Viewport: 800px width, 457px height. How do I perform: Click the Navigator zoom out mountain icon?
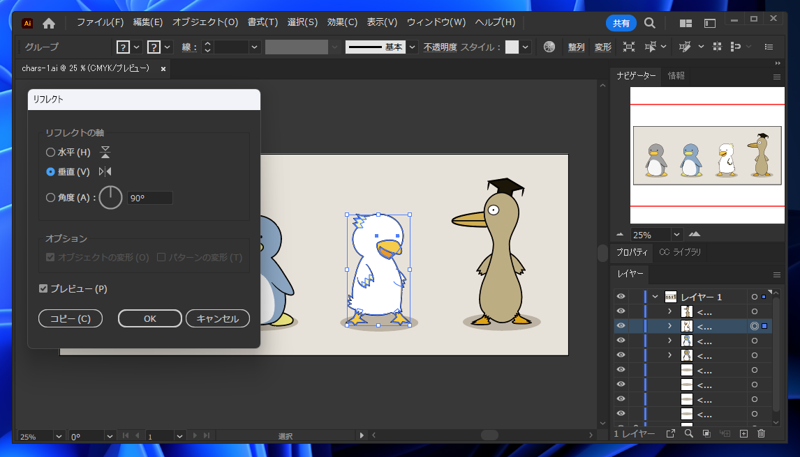[x=620, y=235]
